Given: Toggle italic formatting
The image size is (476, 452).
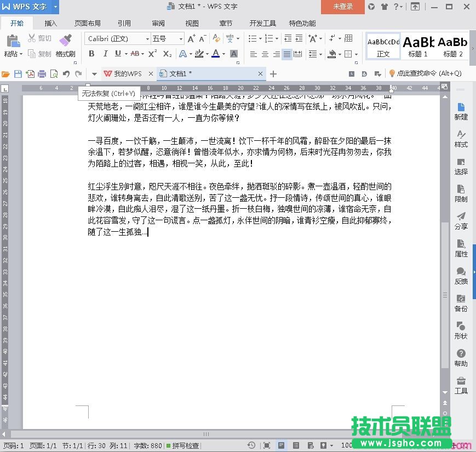Looking at the screenshot, I should pos(105,54).
